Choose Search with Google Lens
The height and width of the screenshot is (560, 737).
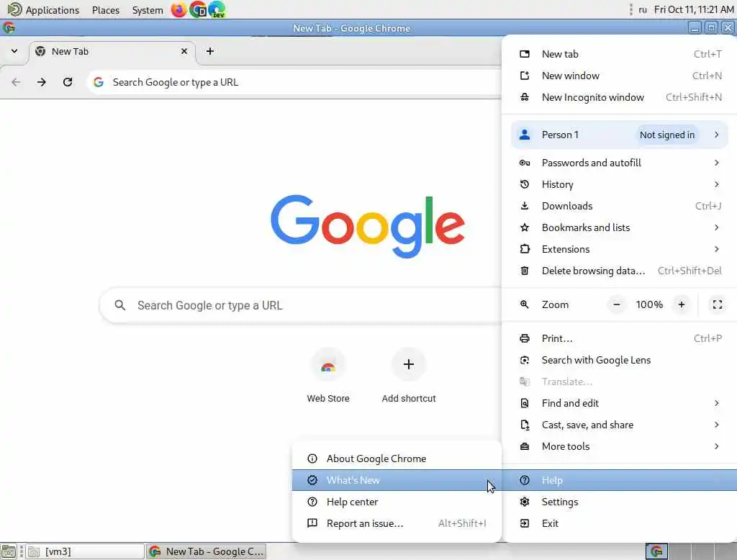point(620,360)
